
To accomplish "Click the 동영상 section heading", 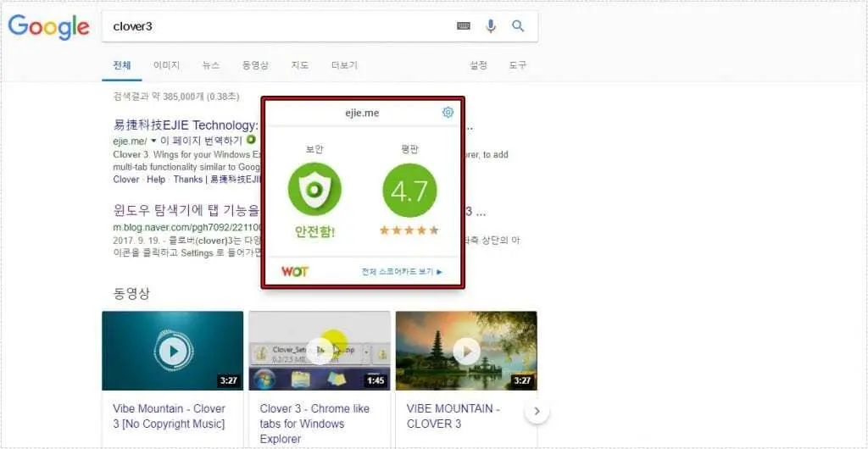I will pos(131,293).
